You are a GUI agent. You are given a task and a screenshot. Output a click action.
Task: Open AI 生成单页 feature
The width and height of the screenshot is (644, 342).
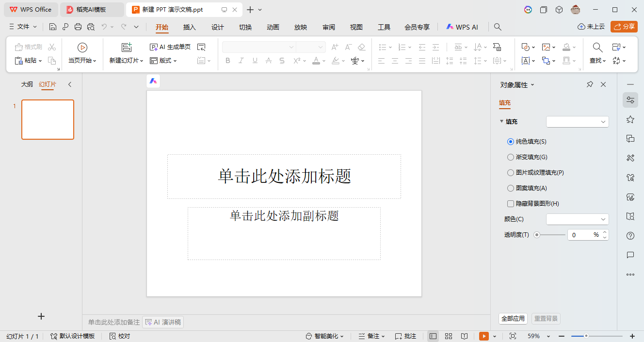point(170,47)
